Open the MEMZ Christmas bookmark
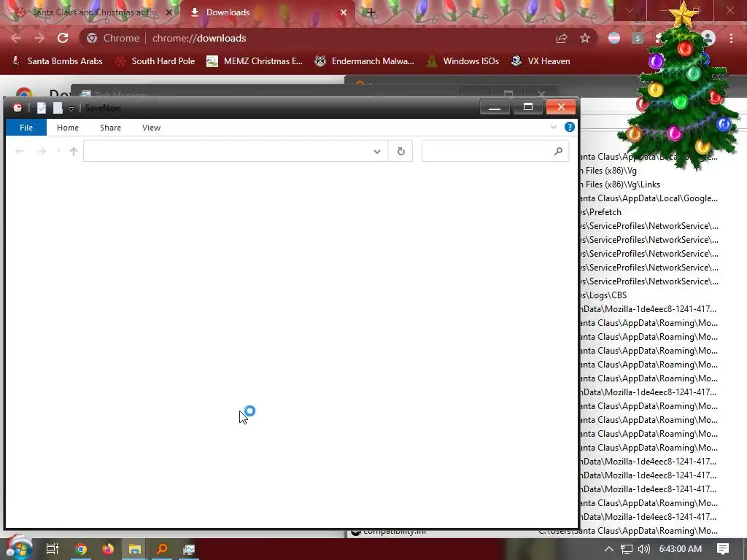Viewport: 747px width, 560px height. coord(255,61)
